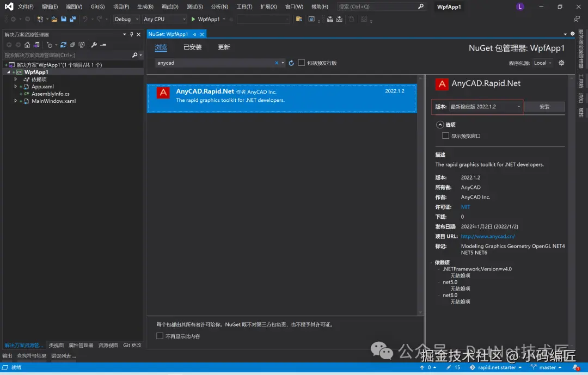Click the user account avatar L

(520, 7)
